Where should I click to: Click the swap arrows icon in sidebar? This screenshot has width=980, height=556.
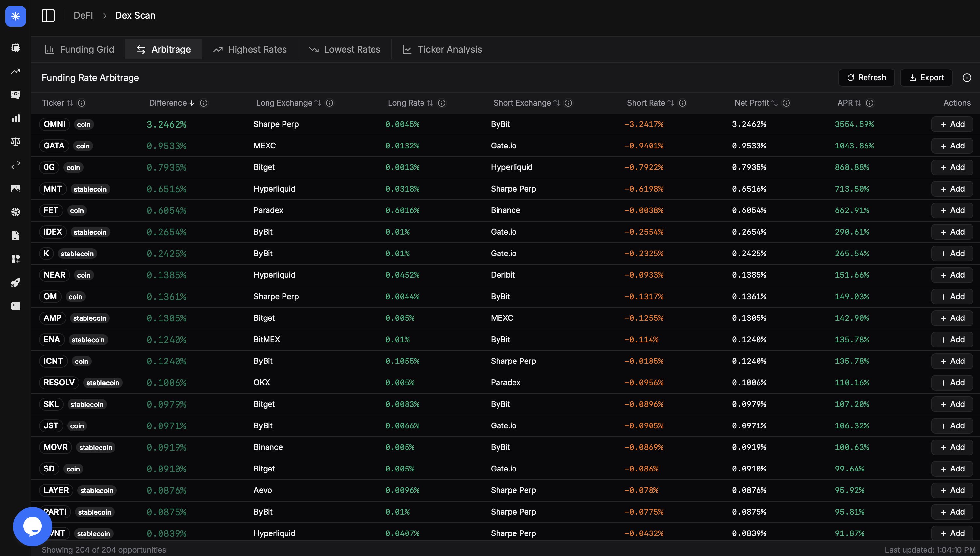coord(16,165)
